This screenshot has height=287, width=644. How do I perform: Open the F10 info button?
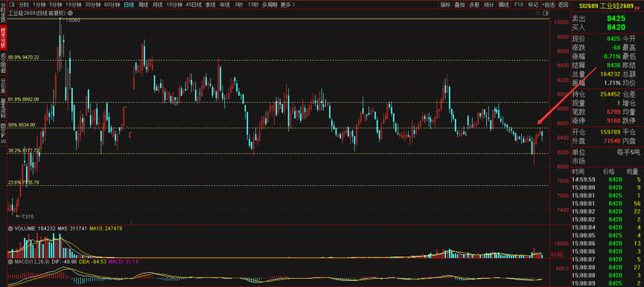point(519,5)
